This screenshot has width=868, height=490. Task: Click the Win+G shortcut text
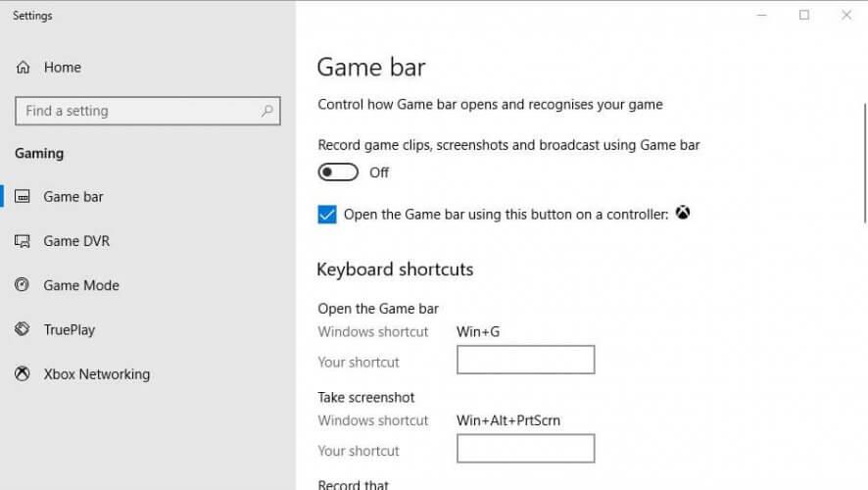click(x=478, y=331)
